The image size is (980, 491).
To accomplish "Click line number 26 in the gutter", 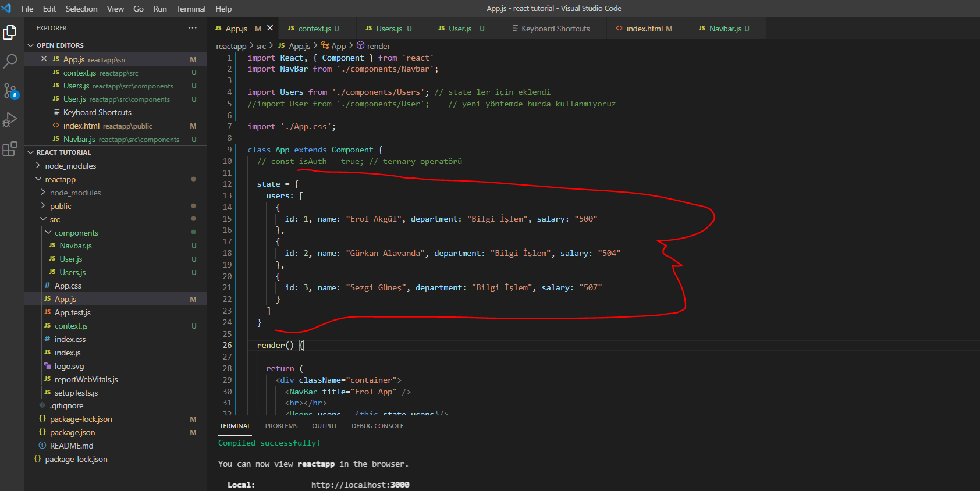I will 227,345.
